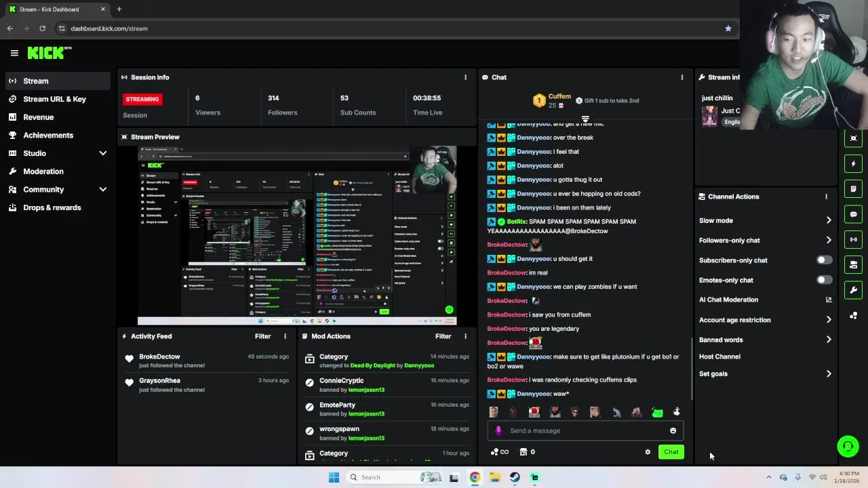Reload the browser page
This screenshot has height=488, width=868.
[42, 28]
